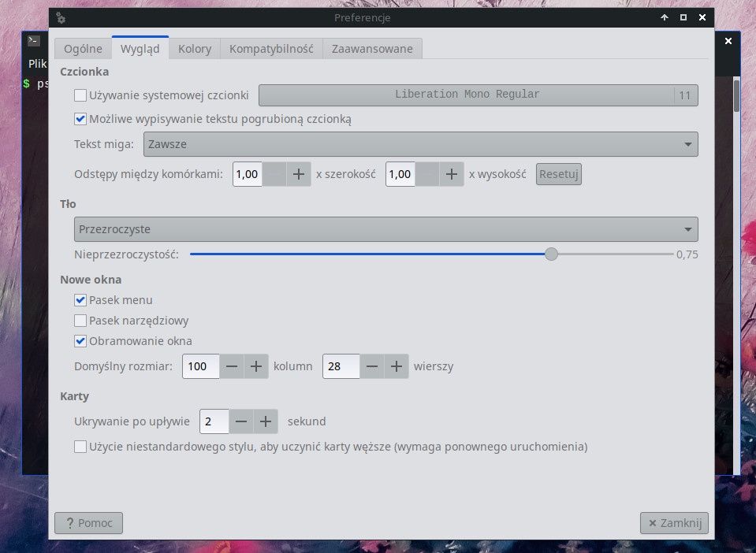The width and height of the screenshot is (756, 553).
Task: Go to the Kompatybilność tab
Action: pos(271,49)
